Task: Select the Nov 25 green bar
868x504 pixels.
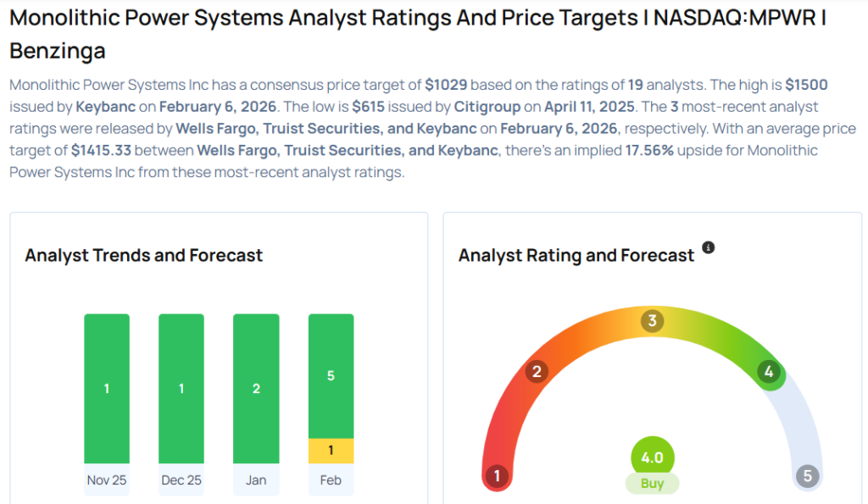Action: tap(107, 388)
